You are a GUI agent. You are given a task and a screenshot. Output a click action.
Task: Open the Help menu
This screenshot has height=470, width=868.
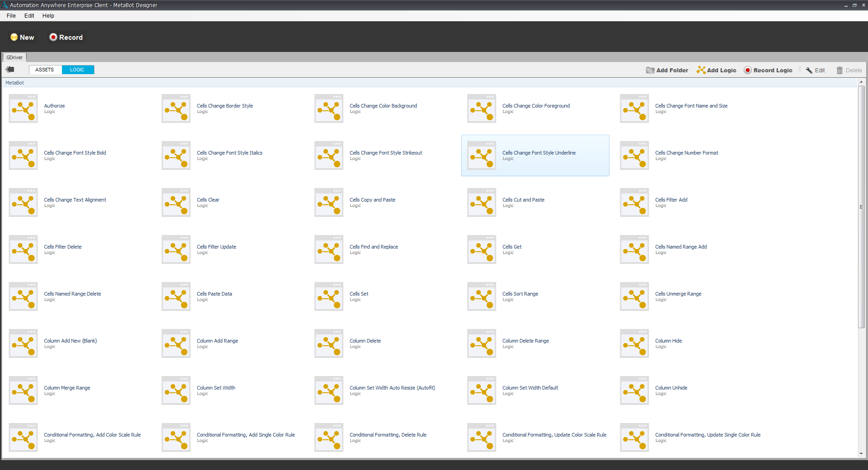point(48,16)
